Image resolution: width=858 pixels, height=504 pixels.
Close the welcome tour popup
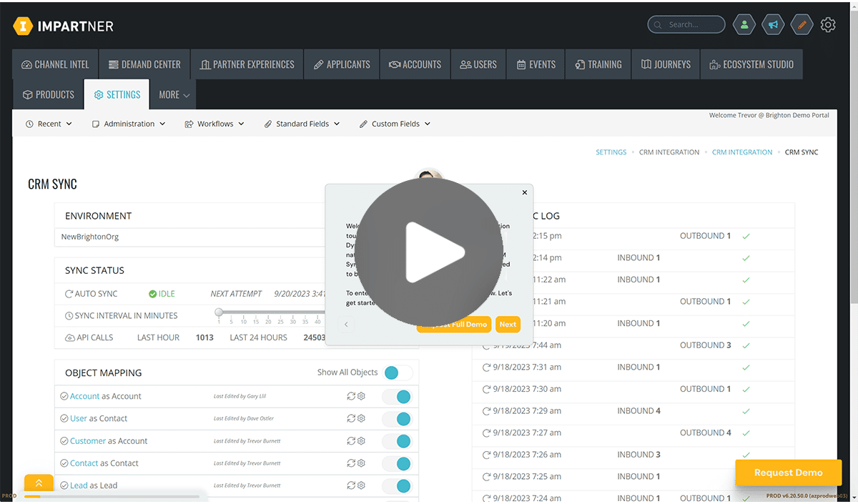[525, 192]
